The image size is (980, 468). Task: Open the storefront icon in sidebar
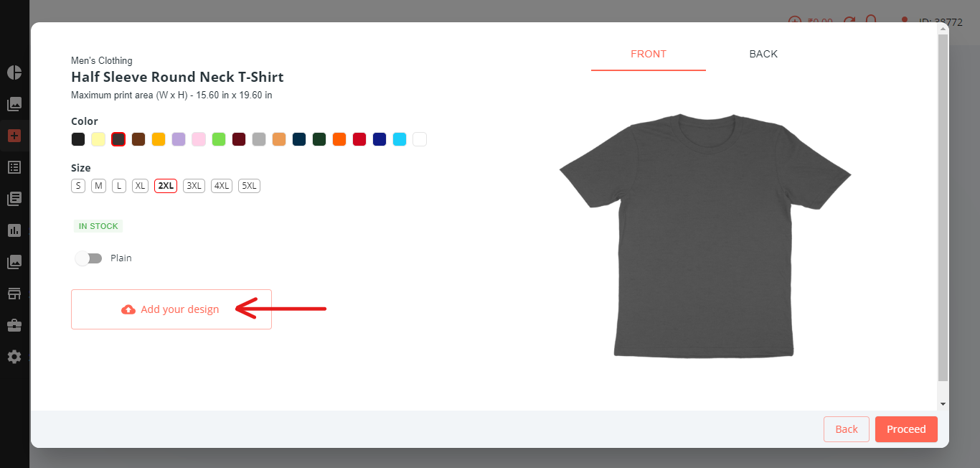(x=14, y=294)
